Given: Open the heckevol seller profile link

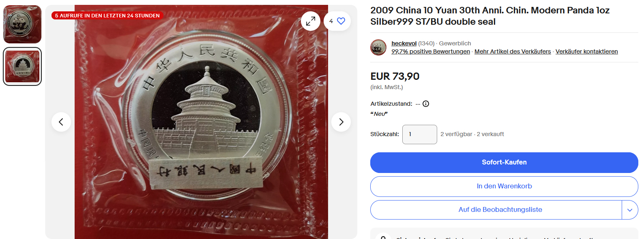Looking at the screenshot, I should 404,43.
